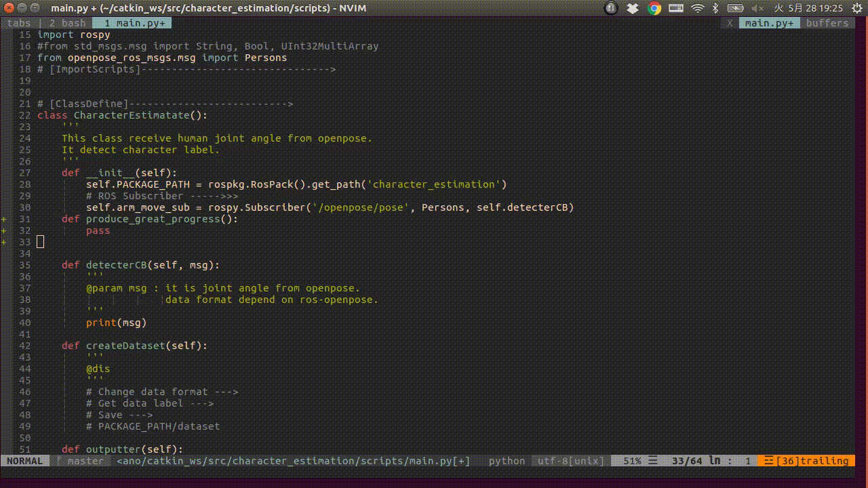
Task: Switch to the '2 bash' tab
Action: 67,23
